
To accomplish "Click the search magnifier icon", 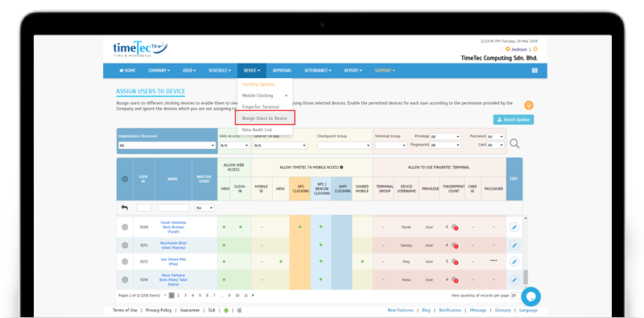I will 514,143.
